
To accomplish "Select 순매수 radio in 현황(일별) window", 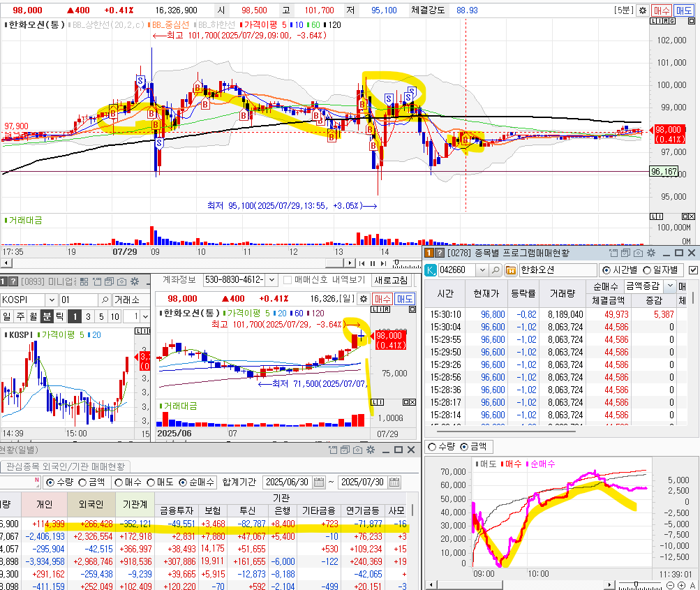I will click(x=183, y=482).
